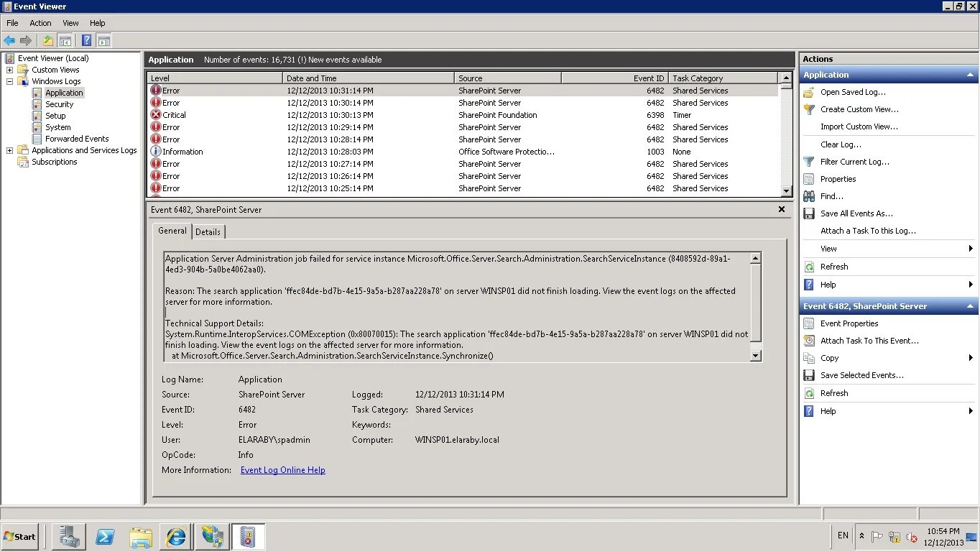
Task: Select the Error event at 10:30:14 PM
Action: tap(463, 103)
